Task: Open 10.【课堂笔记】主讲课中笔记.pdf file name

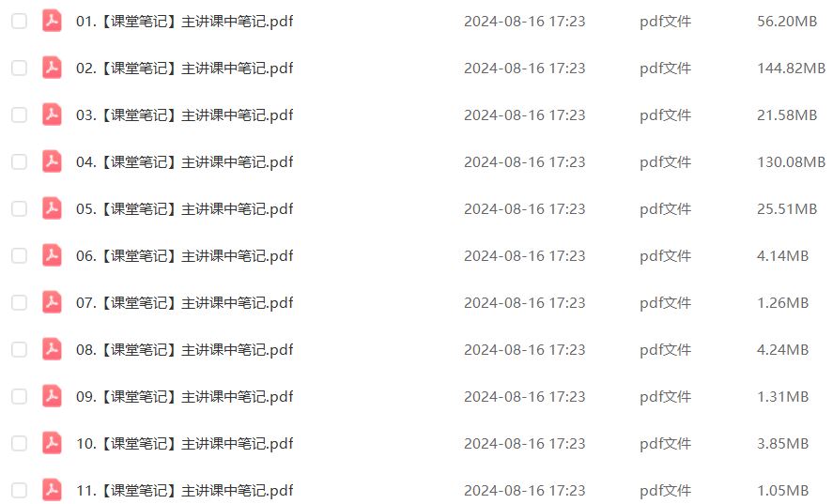Action: [184, 443]
